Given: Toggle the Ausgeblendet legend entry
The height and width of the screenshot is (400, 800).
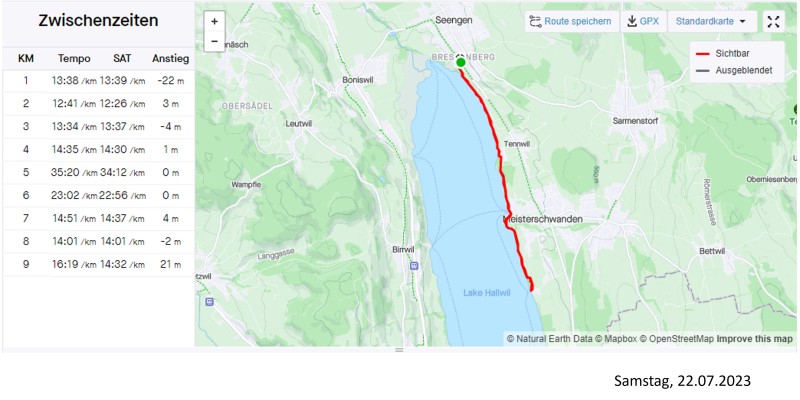Looking at the screenshot, I should pos(734,70).
